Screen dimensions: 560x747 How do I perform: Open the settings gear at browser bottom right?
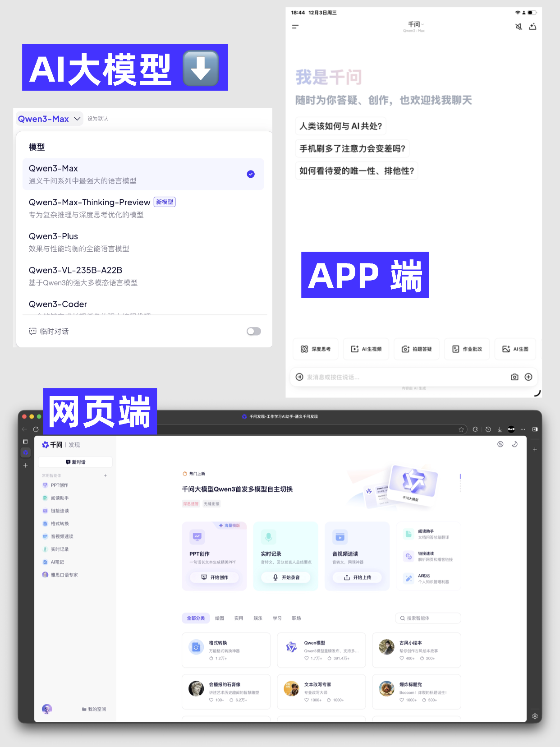point(535,716)
